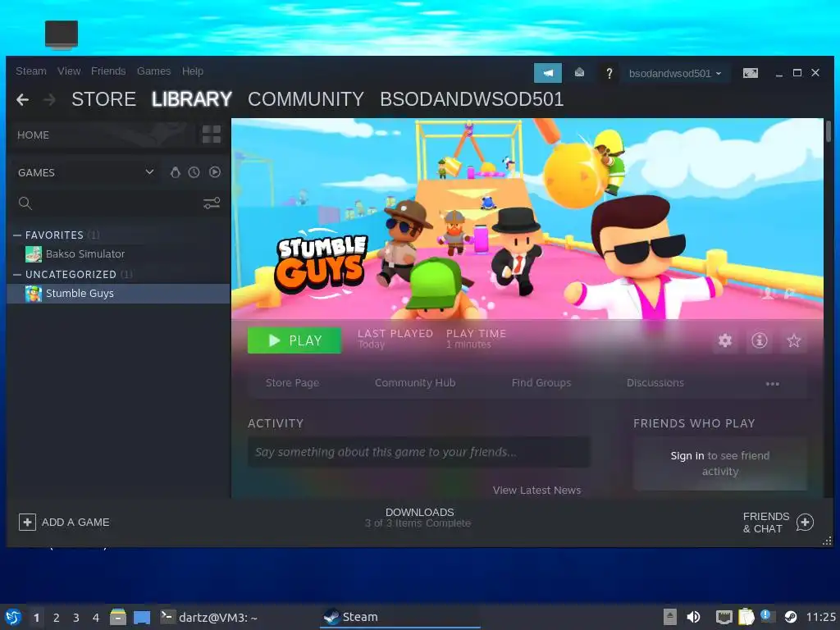The image size is (840, 630).
Task: Click Sign in for friend activity
Action: click(x=687, y=455)
